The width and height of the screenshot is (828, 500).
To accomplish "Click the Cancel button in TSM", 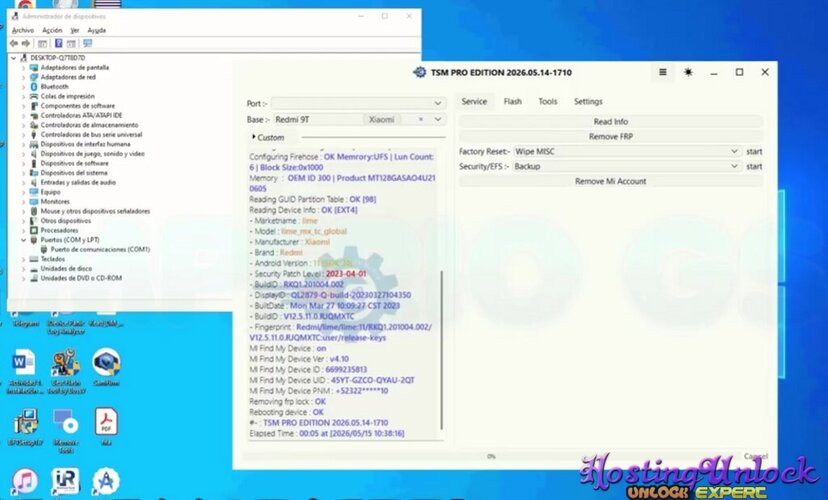I will (756, 456).
